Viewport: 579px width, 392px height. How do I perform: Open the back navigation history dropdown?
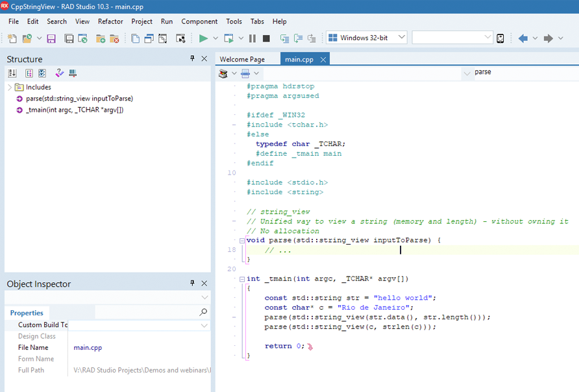[x=535, y=38]
